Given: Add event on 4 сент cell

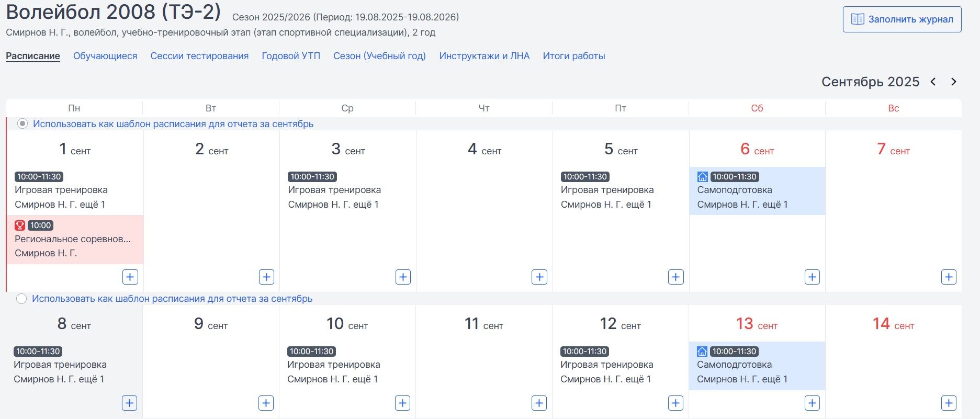Looking at the screenshot, I should point(539,277).
